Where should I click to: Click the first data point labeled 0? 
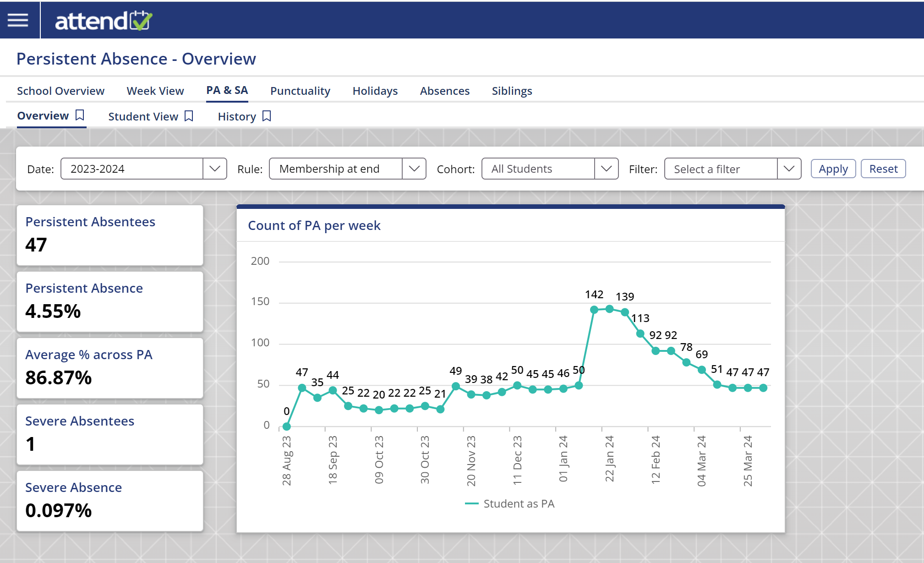pos(287,426)
